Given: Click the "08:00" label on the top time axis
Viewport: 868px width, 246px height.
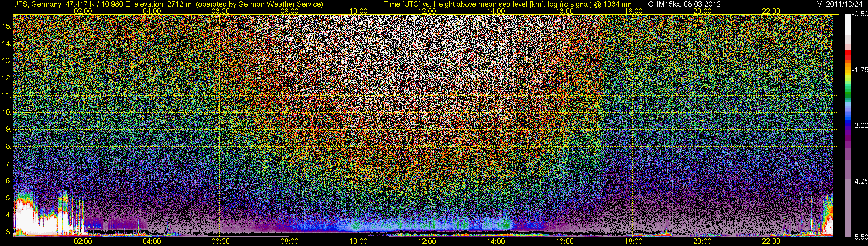Looking at the screenshot, I should (289, 11).
